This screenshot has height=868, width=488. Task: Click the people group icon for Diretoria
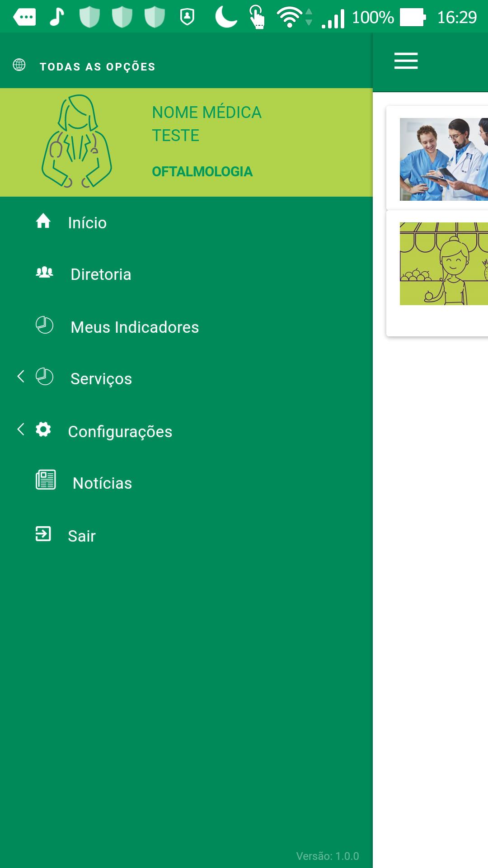pos(44,273)
